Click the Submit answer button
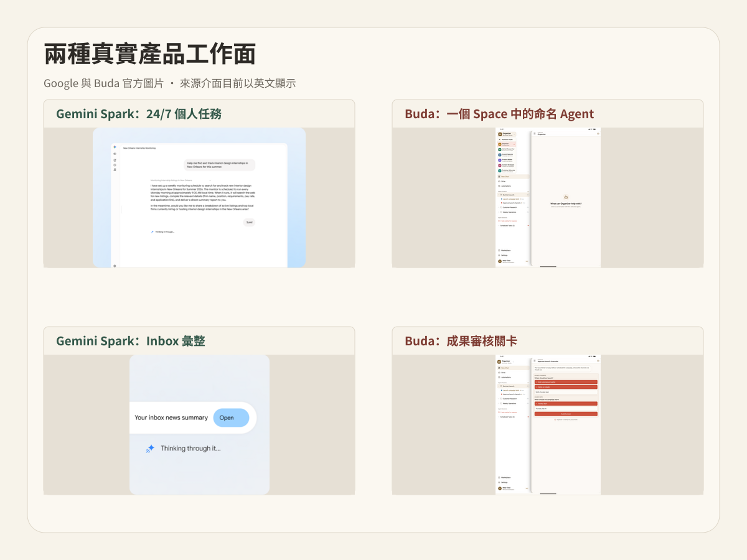 coord(566,414)
